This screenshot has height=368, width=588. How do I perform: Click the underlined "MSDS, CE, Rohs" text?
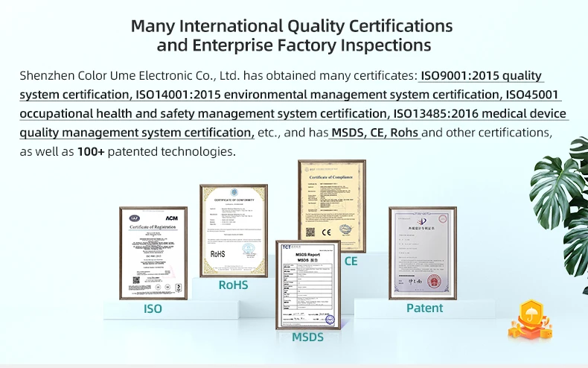point(375,133)
